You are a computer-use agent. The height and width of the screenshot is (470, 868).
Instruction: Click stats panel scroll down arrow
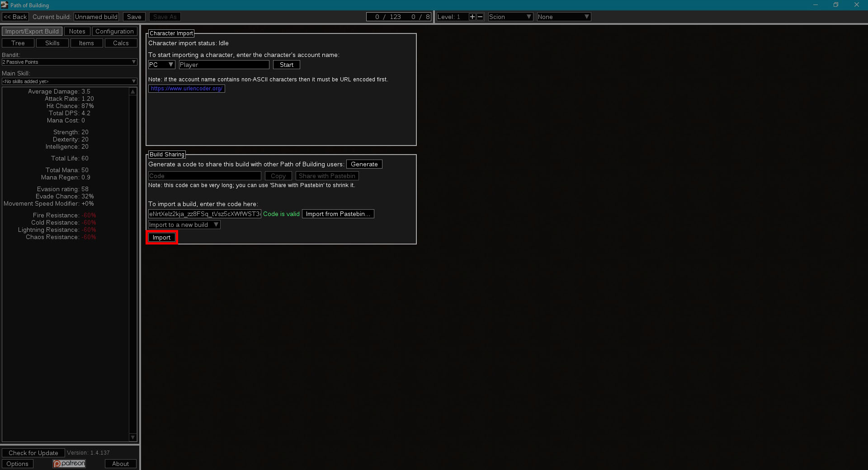coord(133,437)
